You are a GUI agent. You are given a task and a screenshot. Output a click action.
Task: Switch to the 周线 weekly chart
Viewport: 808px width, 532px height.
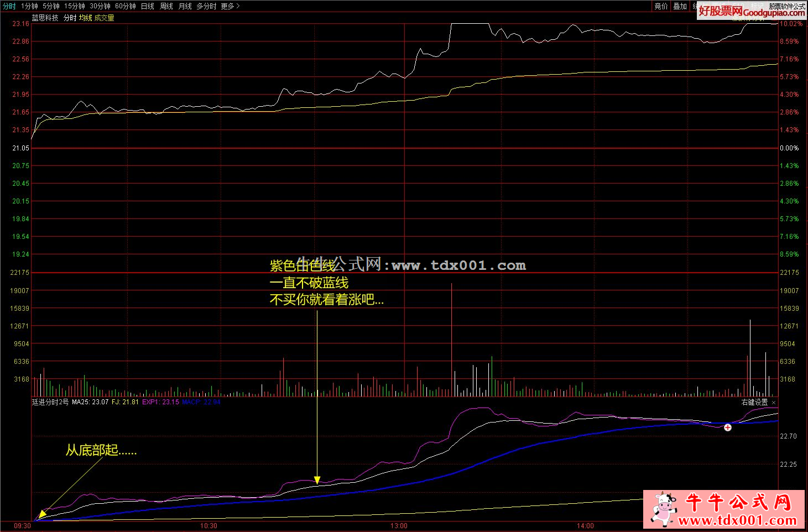(x=166, y=6)
